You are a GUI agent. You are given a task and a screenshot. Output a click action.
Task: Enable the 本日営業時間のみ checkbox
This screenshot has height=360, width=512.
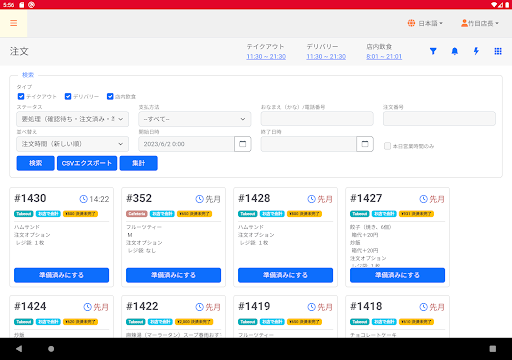(387, 146)
